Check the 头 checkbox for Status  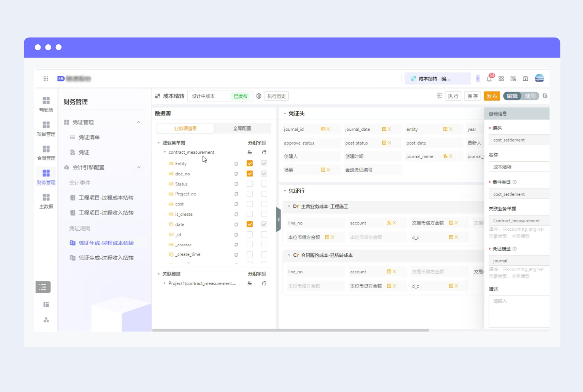tap(250, 184)
